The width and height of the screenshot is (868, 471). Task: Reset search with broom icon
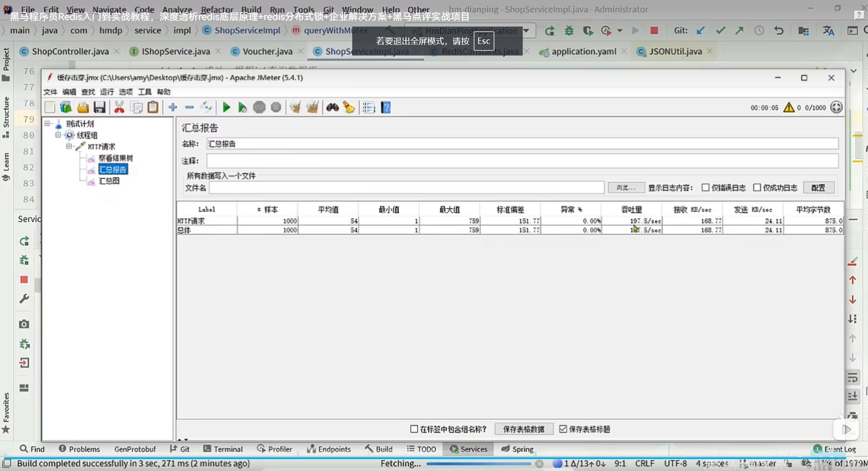(x=349, y=108)
